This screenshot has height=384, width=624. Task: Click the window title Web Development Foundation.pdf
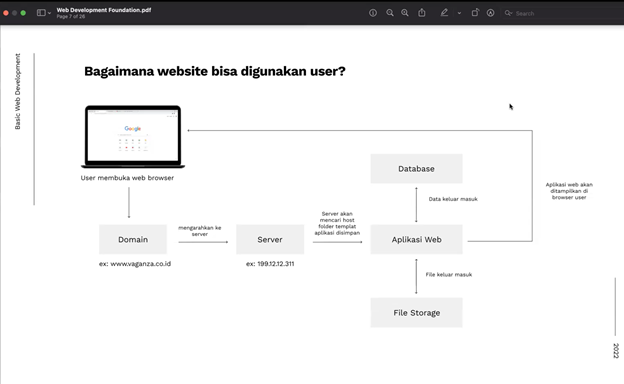click(104, 10)
